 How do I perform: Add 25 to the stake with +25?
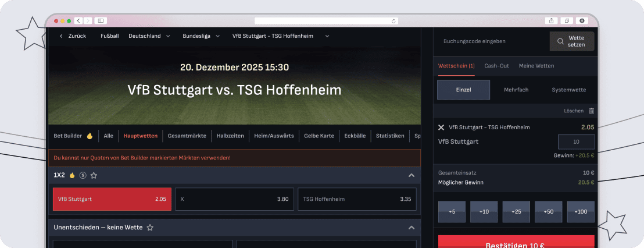(516, 212)
